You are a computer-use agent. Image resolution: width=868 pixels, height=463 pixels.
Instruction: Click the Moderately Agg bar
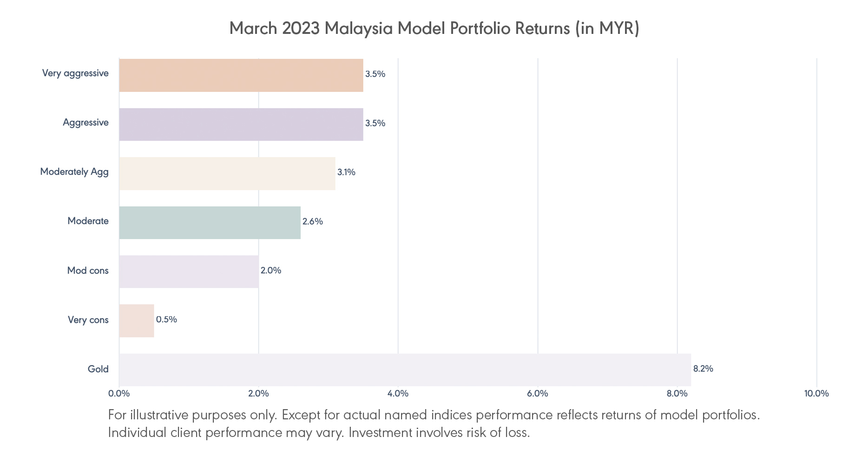227,173
